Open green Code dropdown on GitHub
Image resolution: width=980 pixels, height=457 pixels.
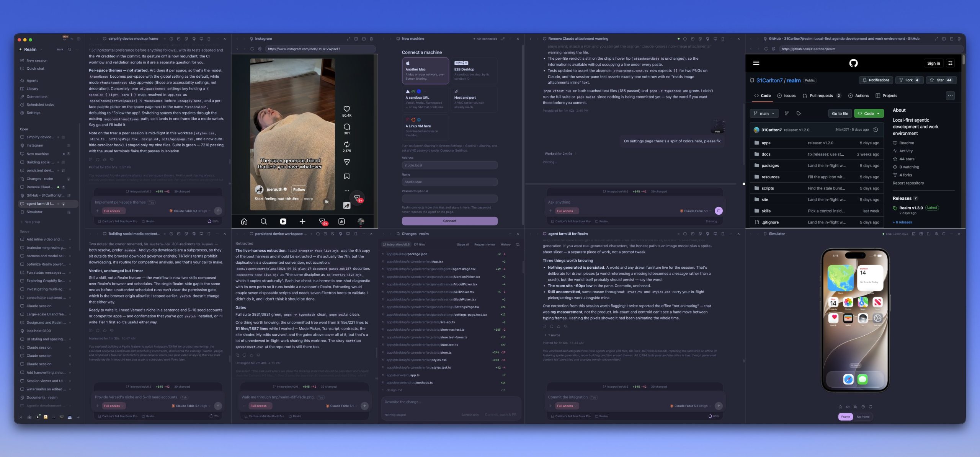pos(869,114)
